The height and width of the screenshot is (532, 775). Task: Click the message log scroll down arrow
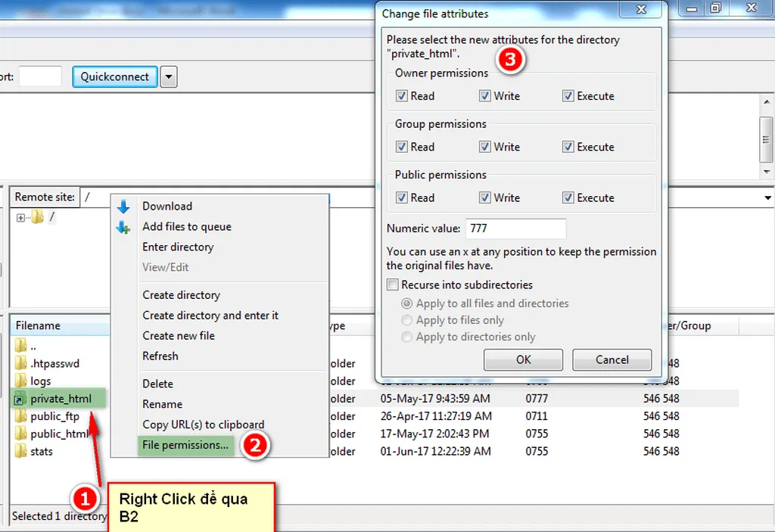(x=767, y=172)
